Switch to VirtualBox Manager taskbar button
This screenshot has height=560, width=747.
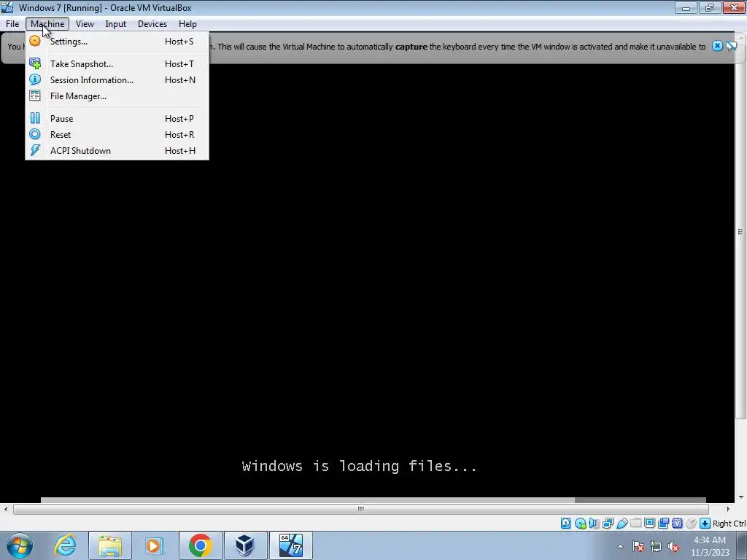[x=245, y=545]
